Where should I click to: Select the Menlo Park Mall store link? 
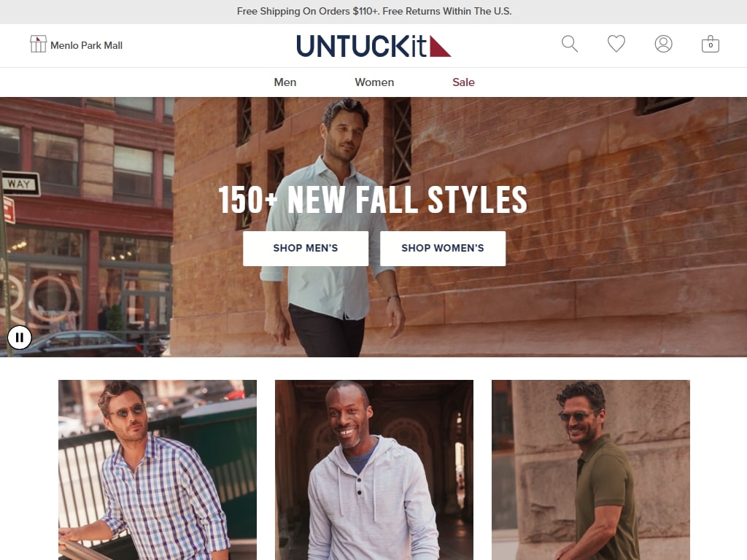(x=86, y=45)
